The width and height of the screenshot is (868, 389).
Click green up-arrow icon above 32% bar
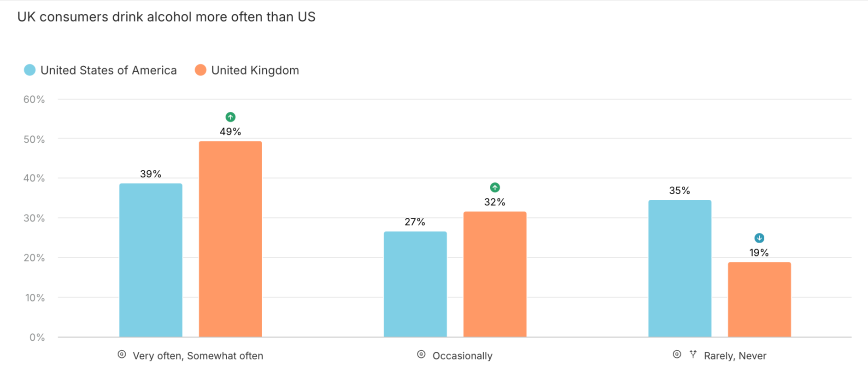pos(495,187)
